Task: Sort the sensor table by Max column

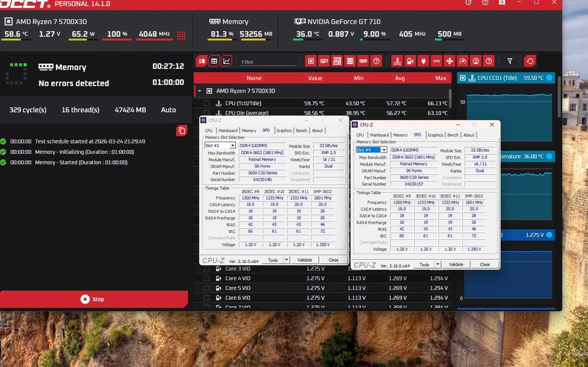Action: 440,78
